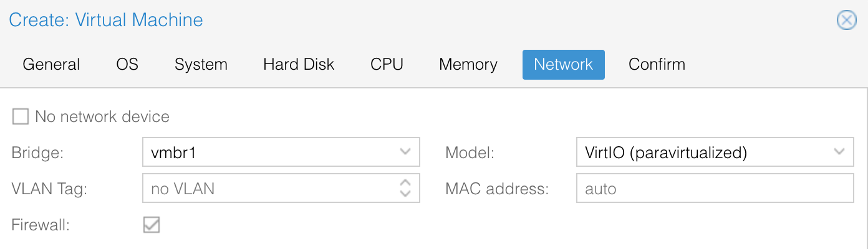Select the Hard Disk tab
The height and width of the screenshot is (249, 868).
coord(299,65)
